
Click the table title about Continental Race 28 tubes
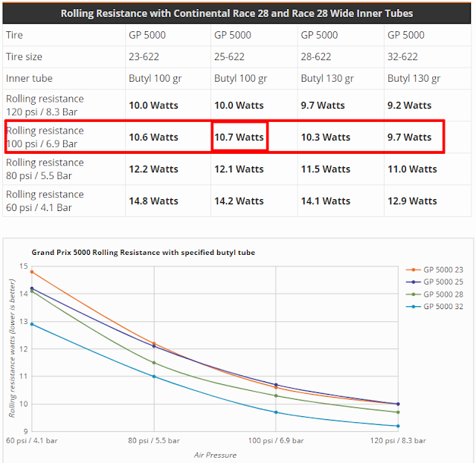pyautogui.click(x=237, y=13)
